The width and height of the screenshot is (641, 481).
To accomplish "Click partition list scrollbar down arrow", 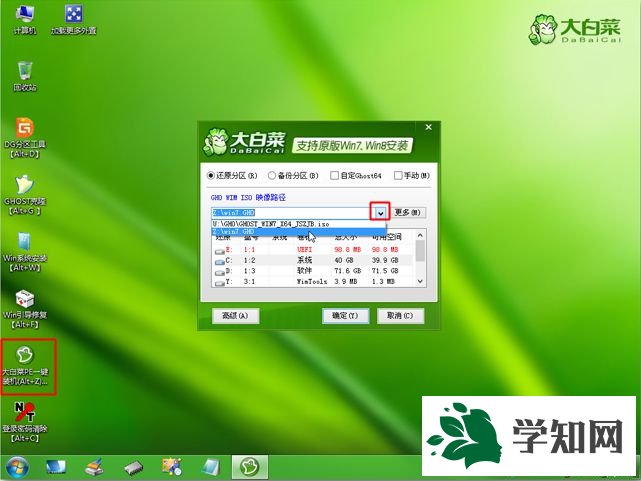I will pyautogui.click(x=420, y=282).
